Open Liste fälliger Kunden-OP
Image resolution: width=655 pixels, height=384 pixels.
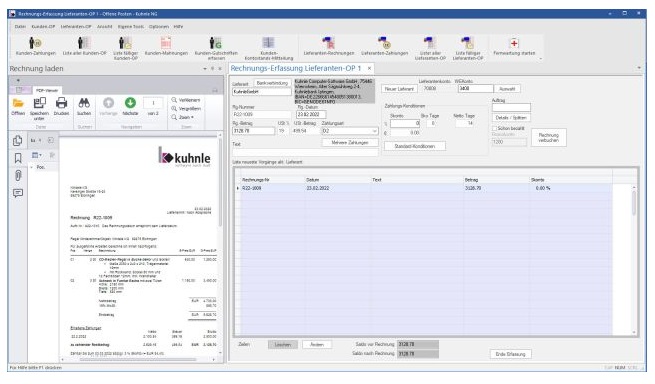(125, 48)
